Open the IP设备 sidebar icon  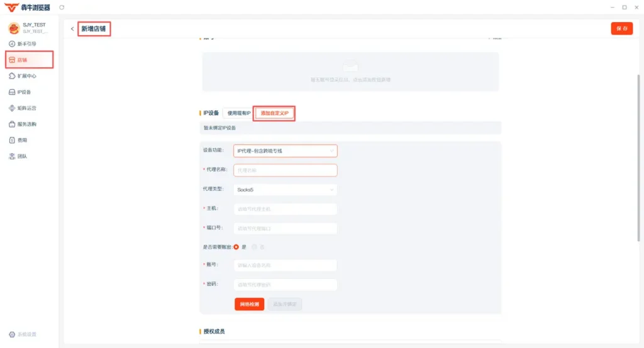[12, 92]
